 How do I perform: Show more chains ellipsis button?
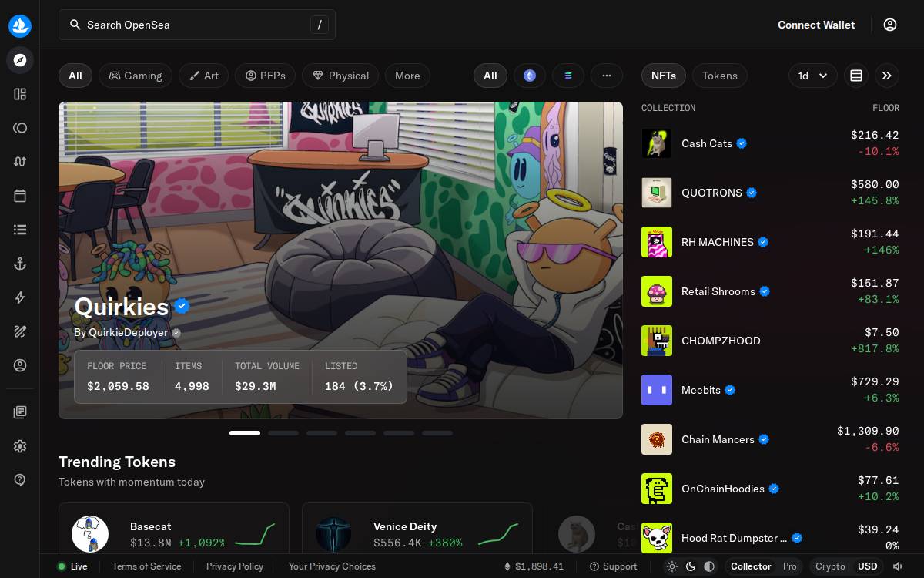click(x=607, y=76)
